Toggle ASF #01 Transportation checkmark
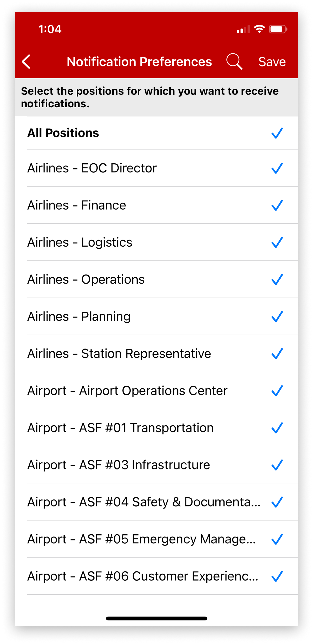313x644 pixels. point(277,428)
